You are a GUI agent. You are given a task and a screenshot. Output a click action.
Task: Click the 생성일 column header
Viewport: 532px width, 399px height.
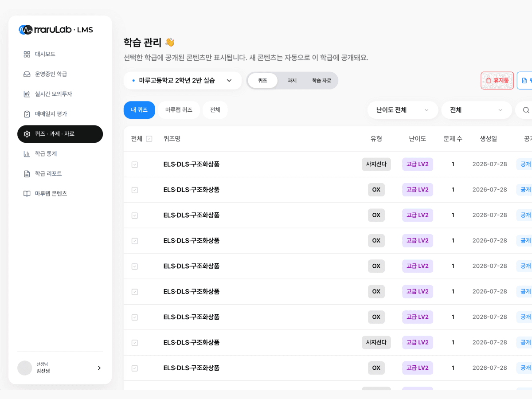tap(489, 139)
